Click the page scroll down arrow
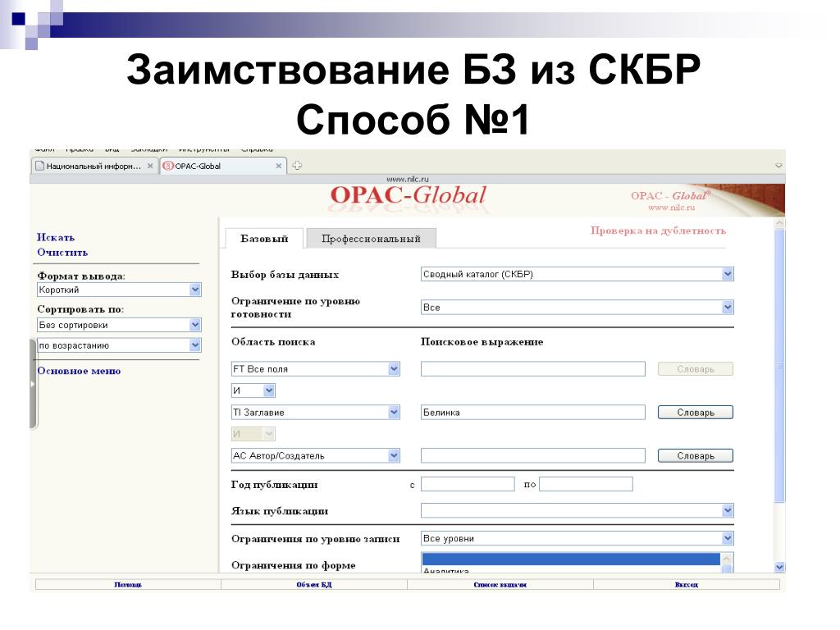 coord(780,567)
